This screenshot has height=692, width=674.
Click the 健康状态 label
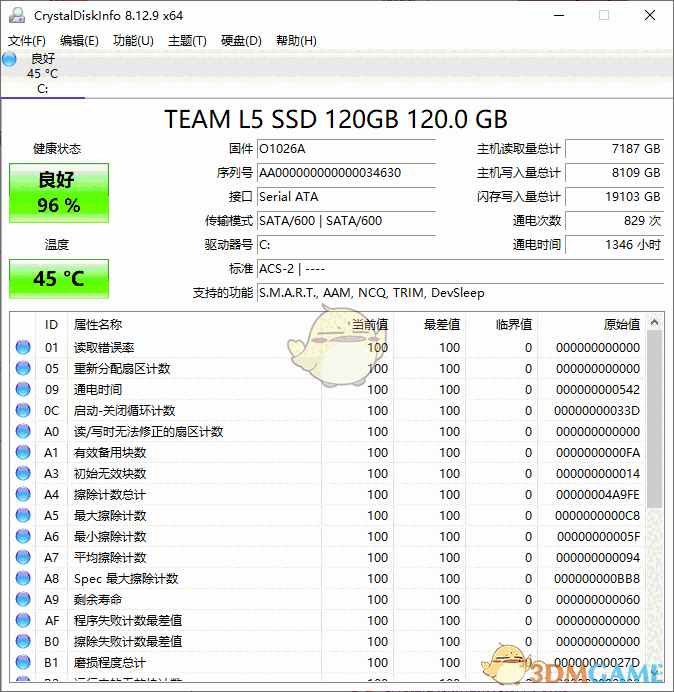(x=57, y=149)
